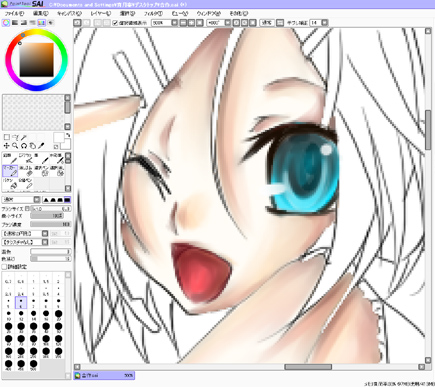Select the zoom magnifier tool
435x388 pixels.
click(x=15, y=146)
